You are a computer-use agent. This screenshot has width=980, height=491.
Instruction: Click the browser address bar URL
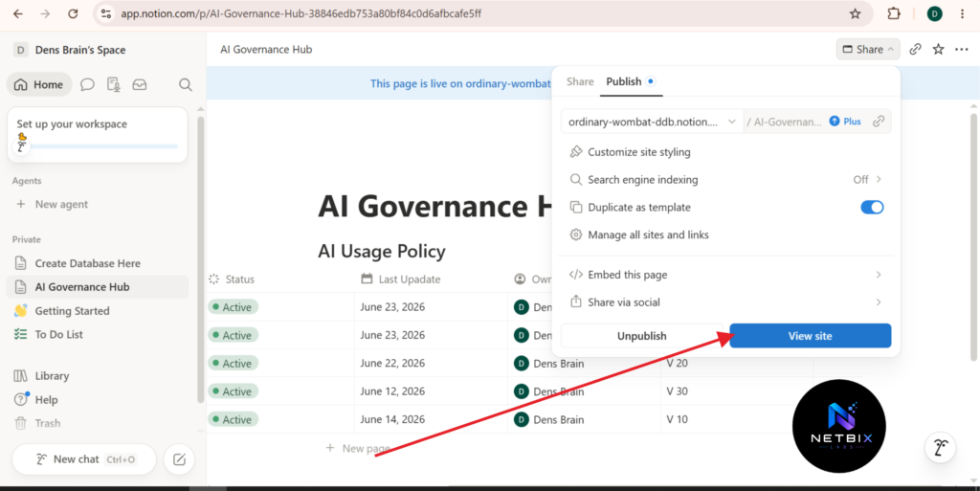coord(301,13)
